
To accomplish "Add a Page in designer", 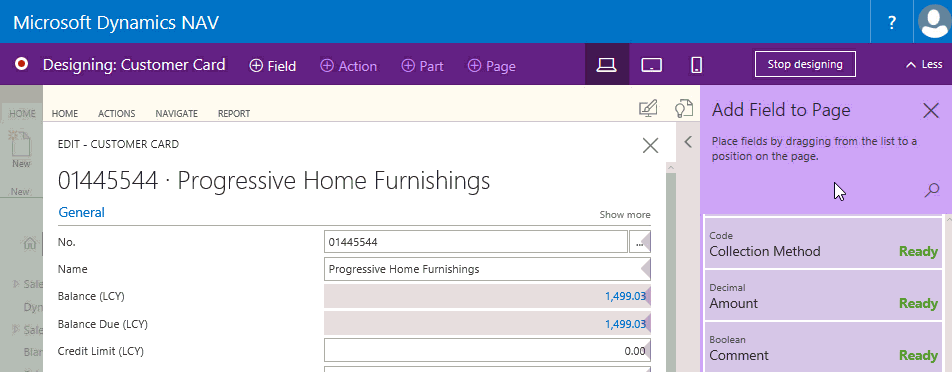I will pos(491,66).
